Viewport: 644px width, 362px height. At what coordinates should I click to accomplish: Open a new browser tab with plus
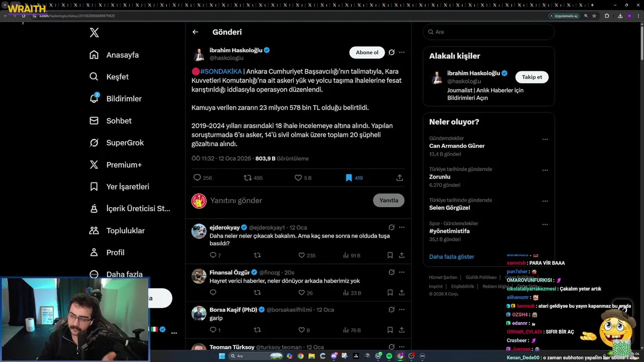(x=592, y=5)
